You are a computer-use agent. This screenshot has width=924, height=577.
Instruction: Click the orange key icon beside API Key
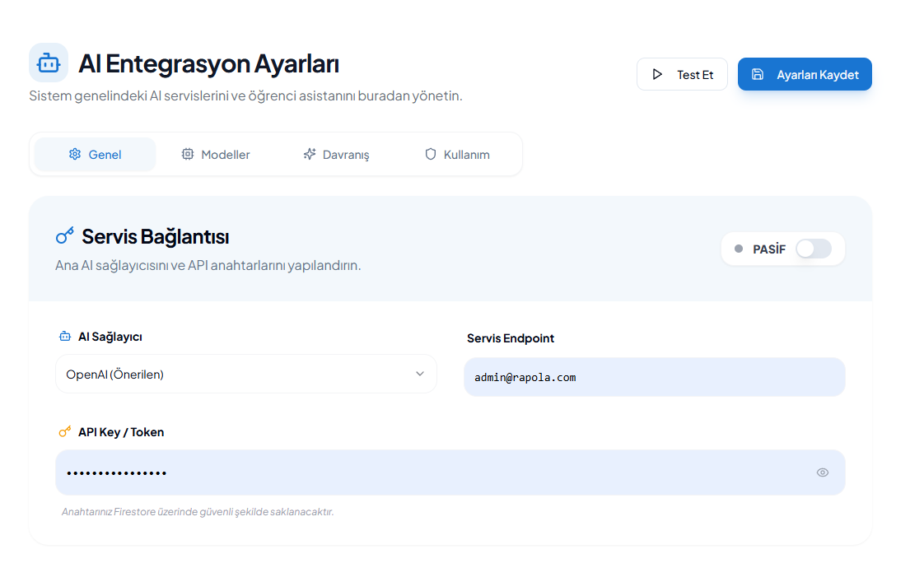pos(65,431)
